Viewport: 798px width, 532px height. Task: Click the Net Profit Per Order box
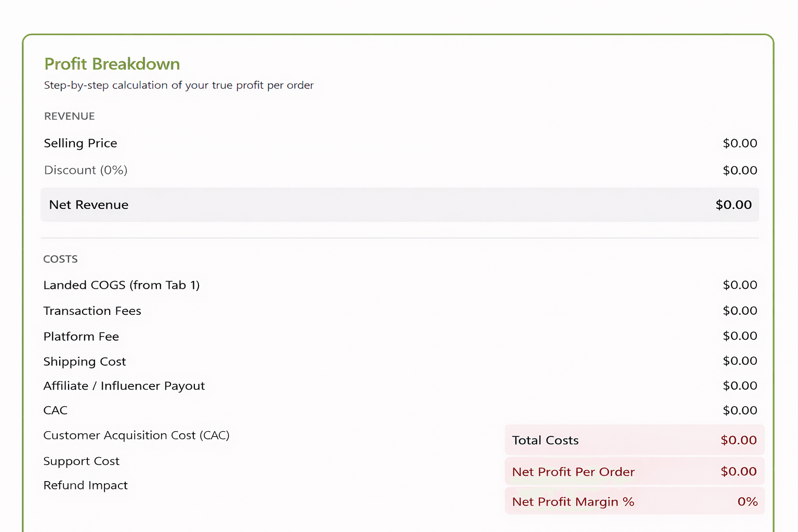[634, 471]
